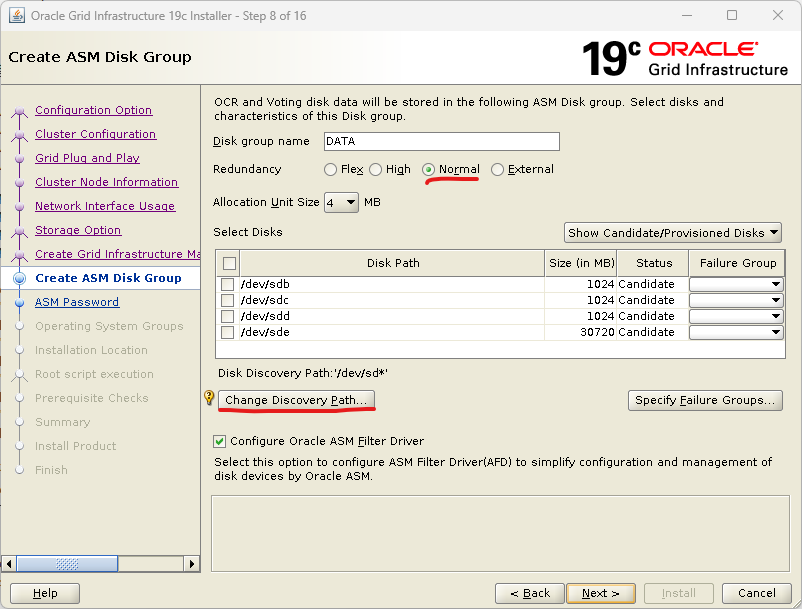This screenshot has width=802, height=609.
Task: Click the Next button
Action: [601, 594]
